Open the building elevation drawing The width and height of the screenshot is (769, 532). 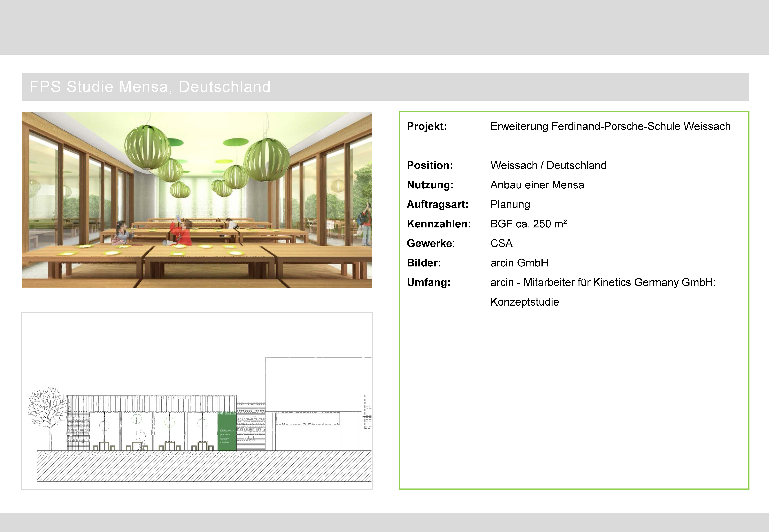(197, 401)
